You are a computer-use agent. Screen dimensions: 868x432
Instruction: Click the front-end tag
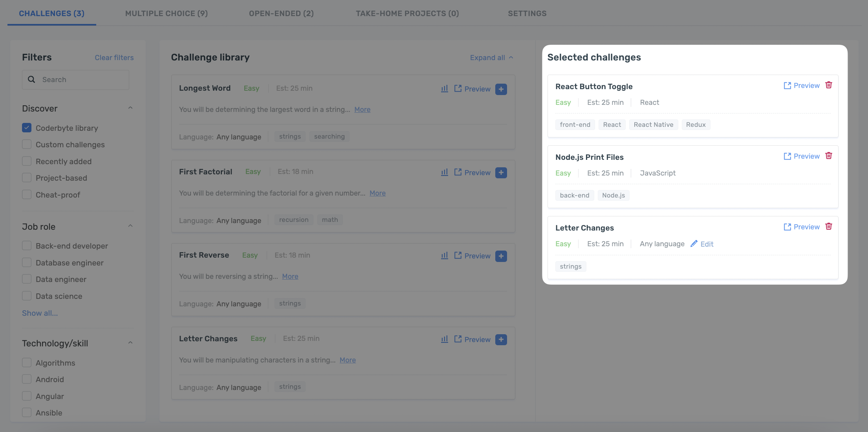point(575,125)
